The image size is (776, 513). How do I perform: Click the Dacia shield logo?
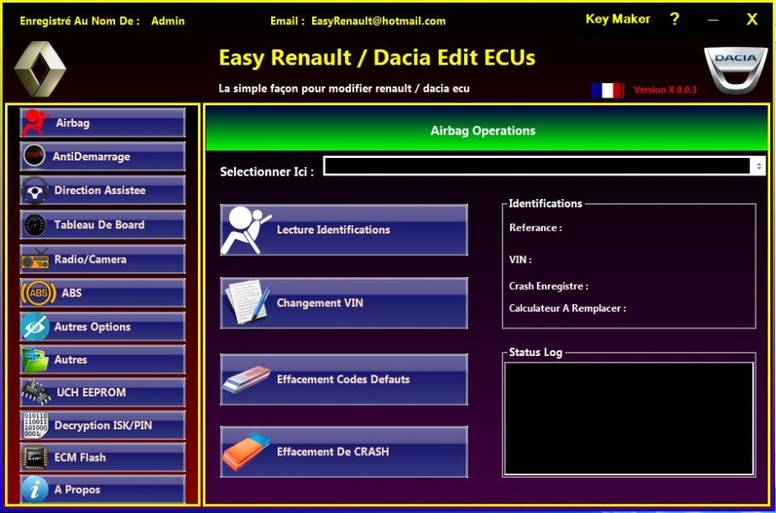pyautogui.click(x=736, y=70)
